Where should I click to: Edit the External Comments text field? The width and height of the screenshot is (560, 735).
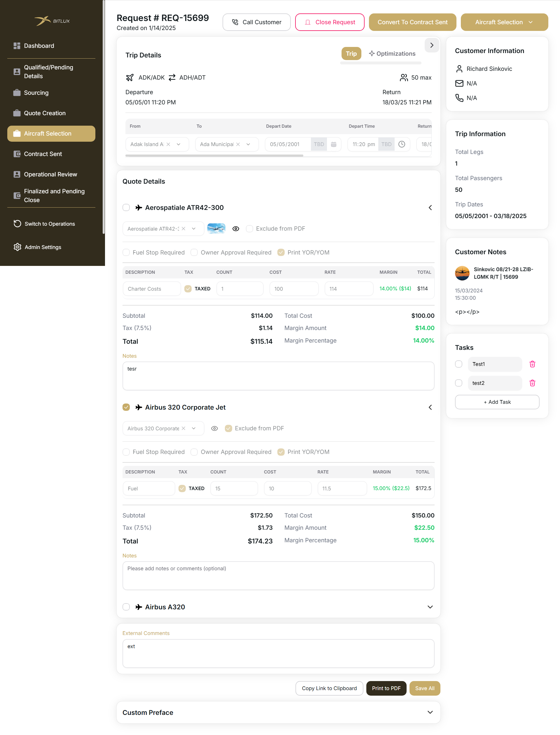[x=278, y=653]
